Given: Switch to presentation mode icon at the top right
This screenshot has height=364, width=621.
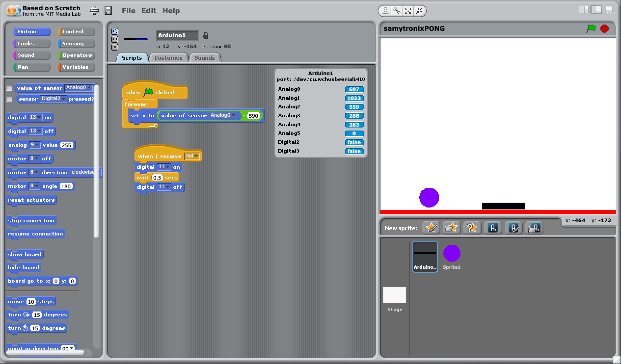Looking at the screenshot, I should [609, 10].
